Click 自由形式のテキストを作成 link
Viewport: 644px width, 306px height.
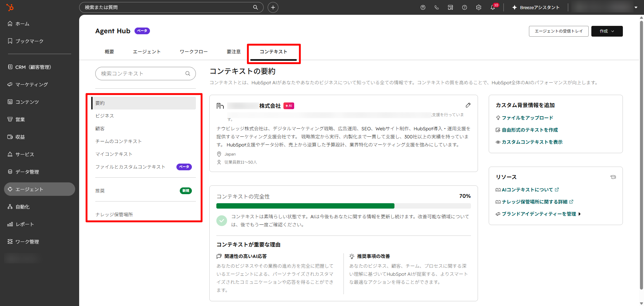(527, 130)
